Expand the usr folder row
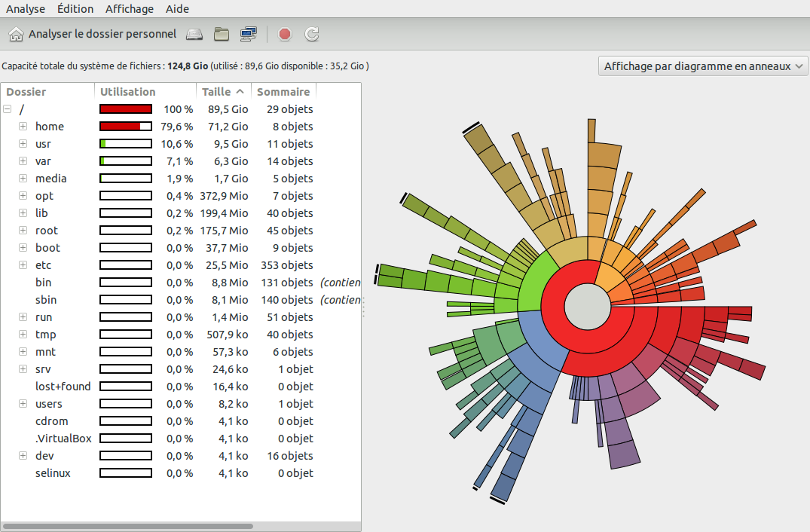Viewport: 810px width, 532px height. coord(23,144)
